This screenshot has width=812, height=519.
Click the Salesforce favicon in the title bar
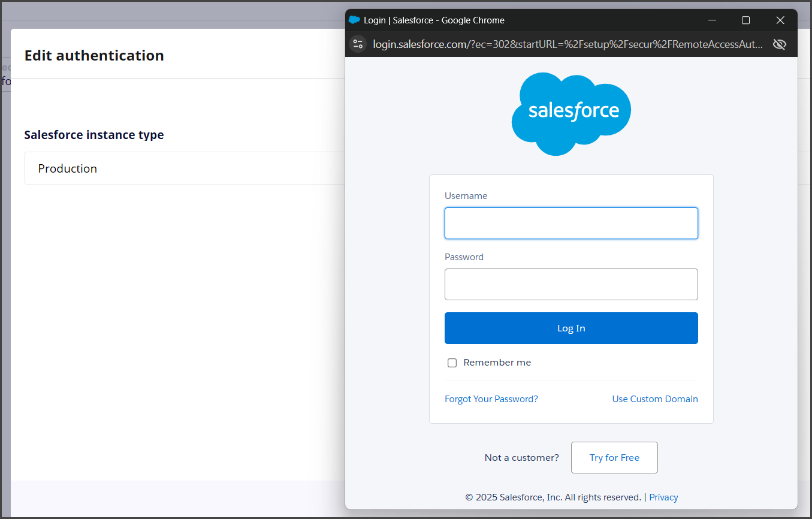point(354,20)
